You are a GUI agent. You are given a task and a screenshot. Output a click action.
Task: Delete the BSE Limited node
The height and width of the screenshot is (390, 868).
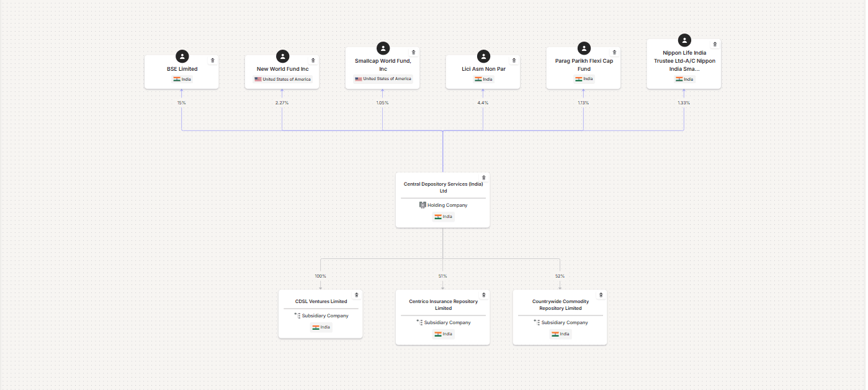tap(212, 60)
